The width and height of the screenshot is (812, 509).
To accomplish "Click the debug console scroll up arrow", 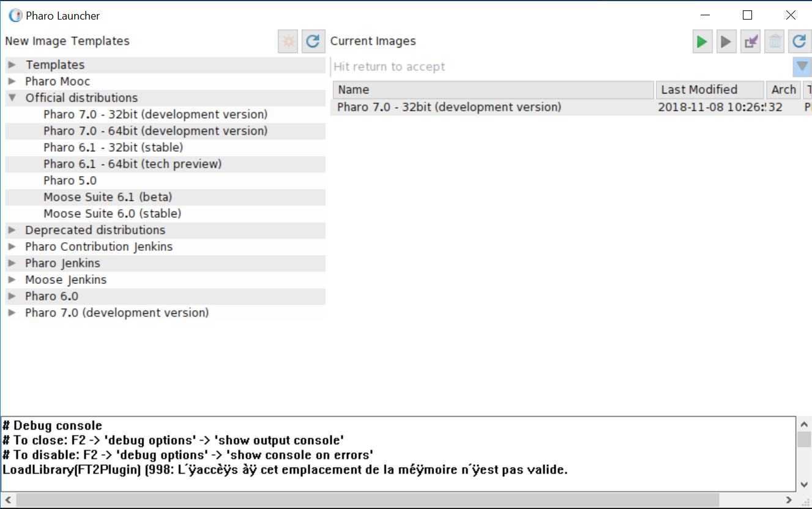I will point(805,424).
